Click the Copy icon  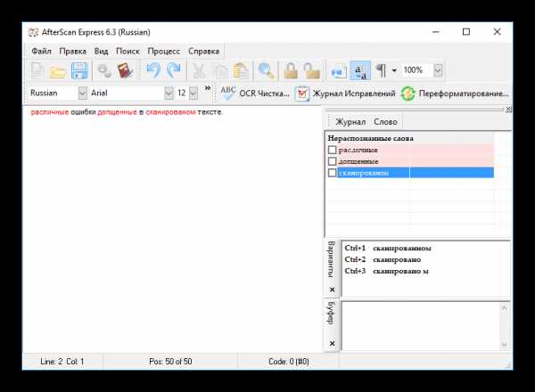221,71
